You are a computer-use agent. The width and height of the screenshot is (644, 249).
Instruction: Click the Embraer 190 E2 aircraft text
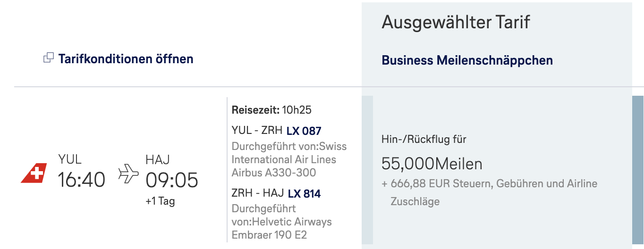[x=269, y=234]
